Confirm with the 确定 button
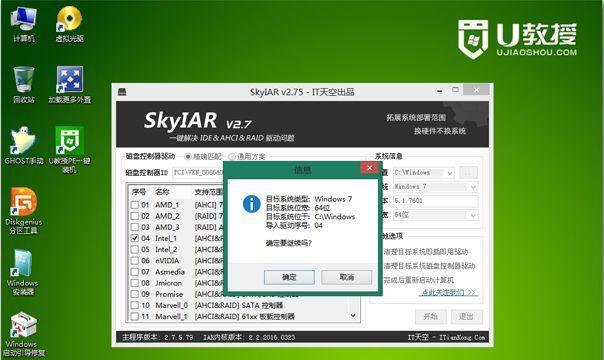Image resolution: width=604 pixels, height=360 pixels. click(289, 277)
